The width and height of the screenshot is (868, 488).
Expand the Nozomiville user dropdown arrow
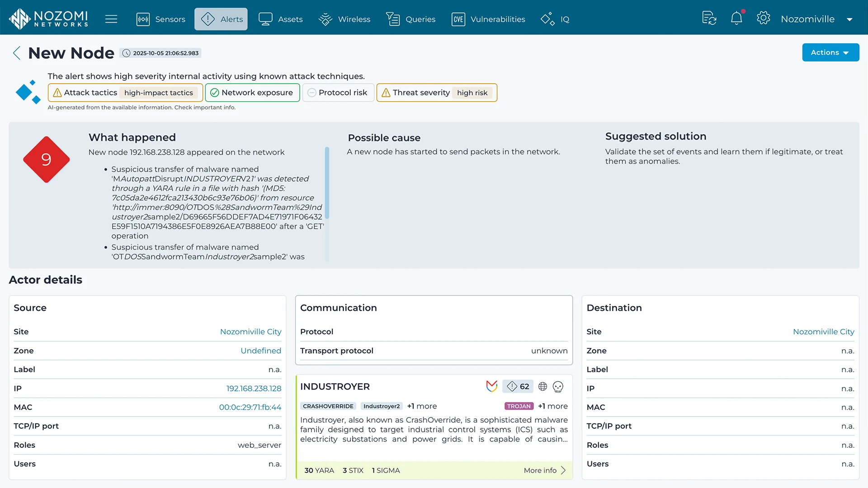tap(849, 19)
